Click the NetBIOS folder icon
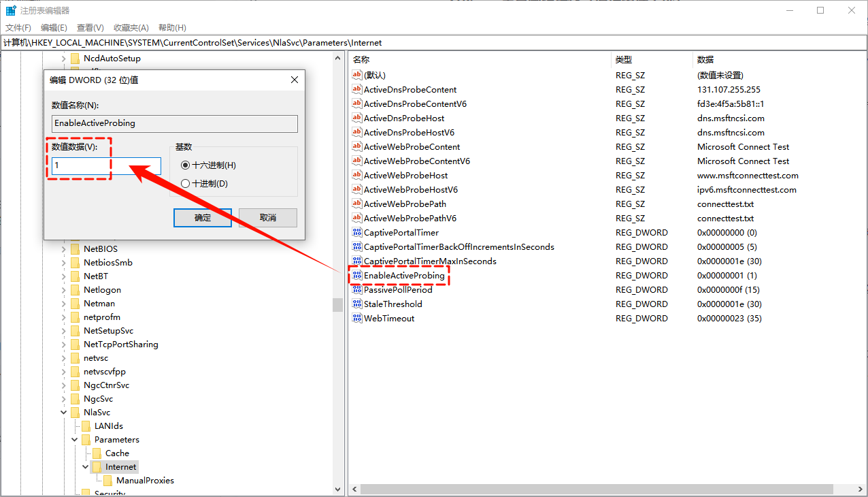This screenshot has width=868, height=497. (x=76, y=249)
